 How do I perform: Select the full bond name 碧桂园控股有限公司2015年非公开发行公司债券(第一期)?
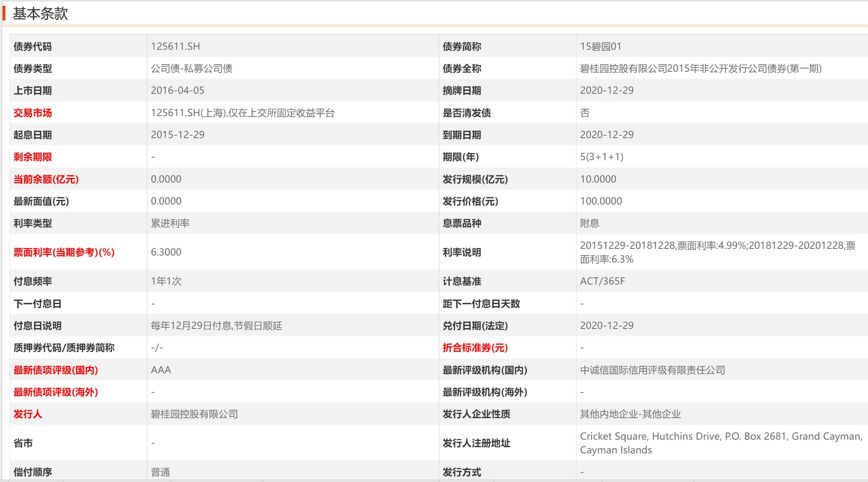pyautogui.click(x=701, y=68)
